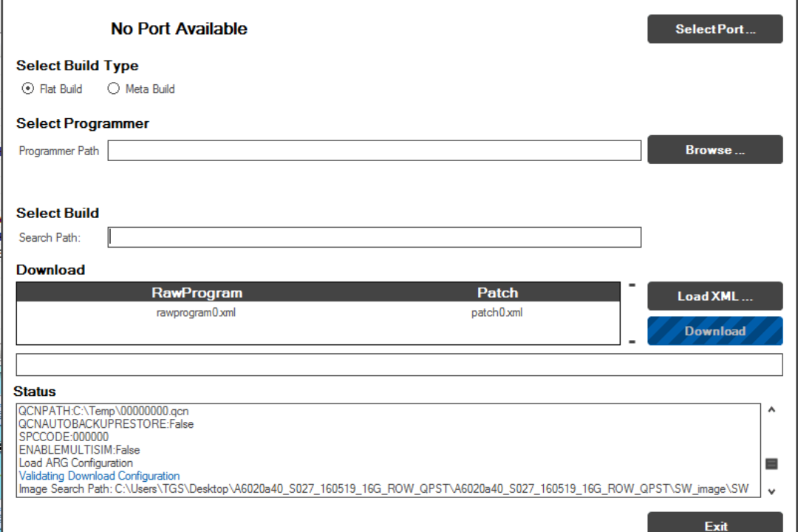The image size is (798, 532).
Task: Click the upper minus icon beside the table
Action: click(x=632, y=284)
